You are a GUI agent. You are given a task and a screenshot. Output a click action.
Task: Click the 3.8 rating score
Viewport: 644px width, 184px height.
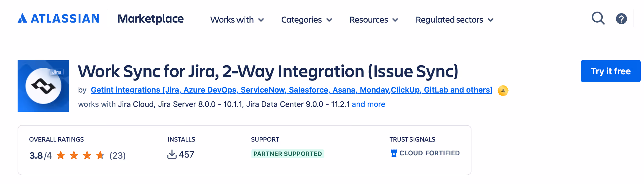click(x=36, y=155)
